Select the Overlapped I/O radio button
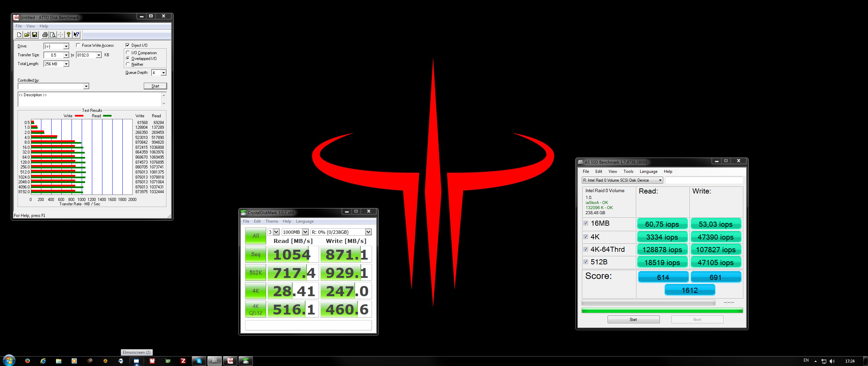Image resolution: width=868 pixels, height=366 pixels. (128, 58)
